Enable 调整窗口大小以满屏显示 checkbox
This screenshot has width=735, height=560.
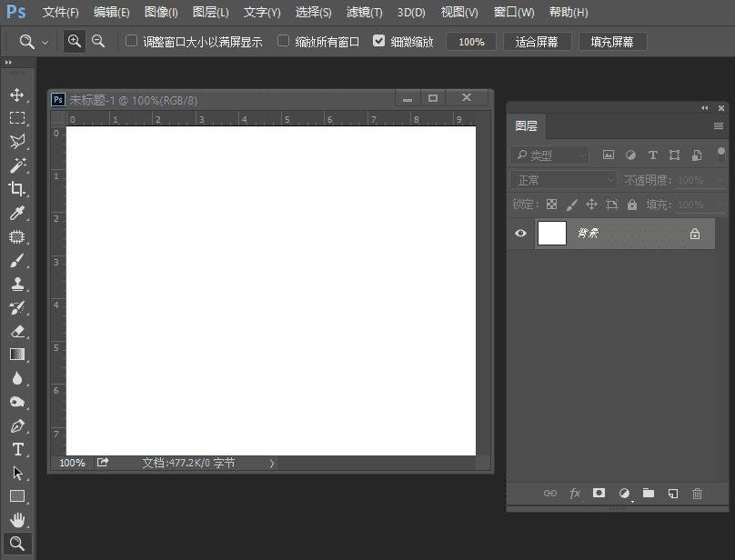point(131,41)
